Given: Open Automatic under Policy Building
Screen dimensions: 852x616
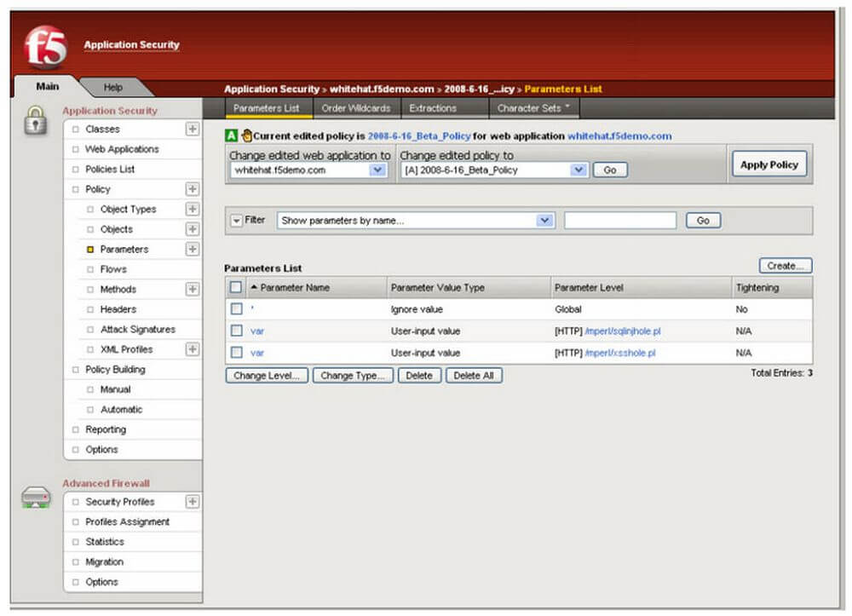Looking at the screenshot, I should click(121, 410).
